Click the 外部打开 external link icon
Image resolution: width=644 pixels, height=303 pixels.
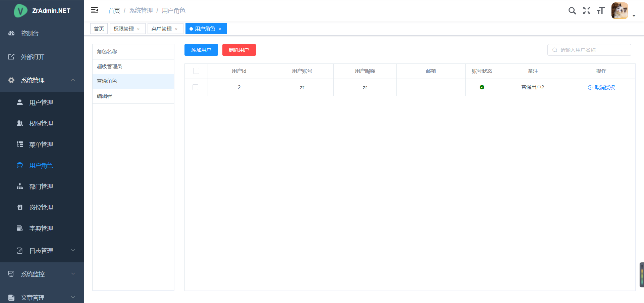tap(11, 57)
